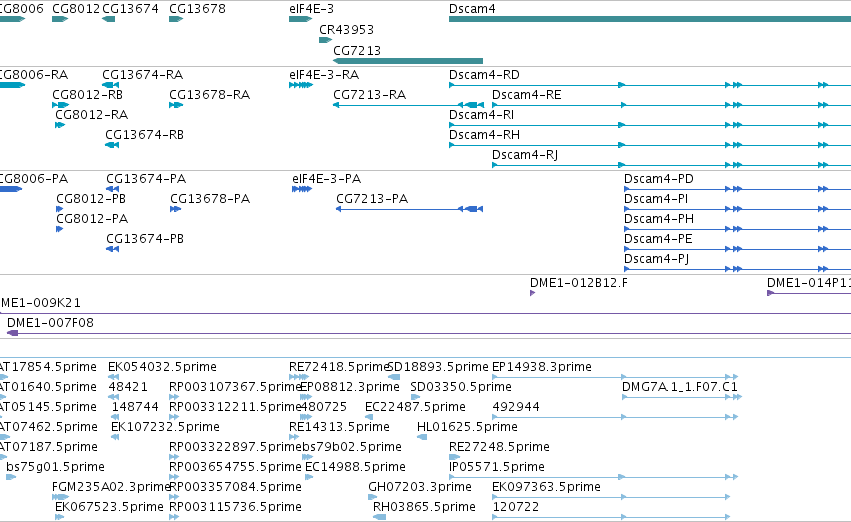The image size is (851, 522).
Task: Open the DMG7A.1_1.F07.C1 EST label
Action: click(x=679, y=387)
